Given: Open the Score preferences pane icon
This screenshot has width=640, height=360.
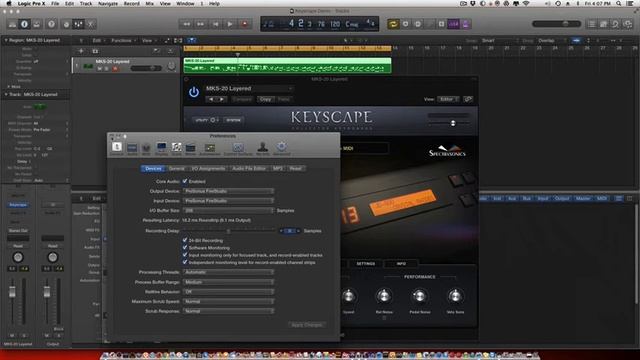Looking at the screenshot, I should click(176, 149).
